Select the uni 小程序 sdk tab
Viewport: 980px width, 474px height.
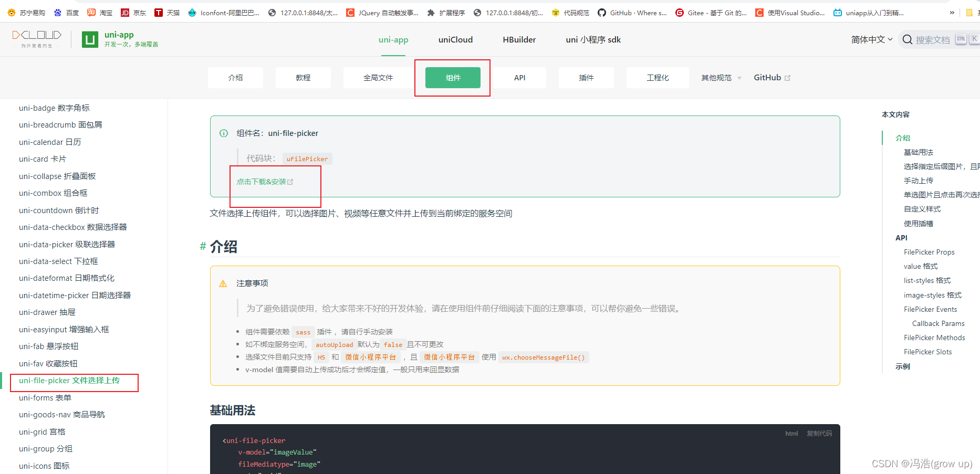[593, 39]
